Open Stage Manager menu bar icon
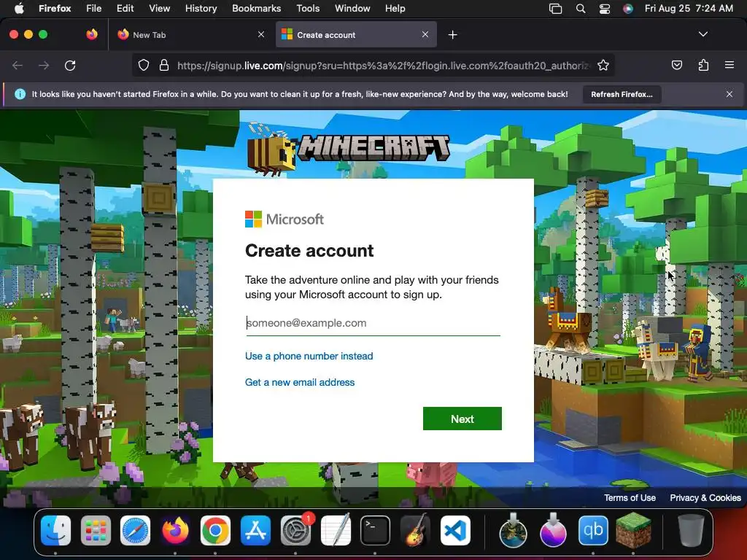The height and width of the screenshot is (560, 747). (555, 9)
